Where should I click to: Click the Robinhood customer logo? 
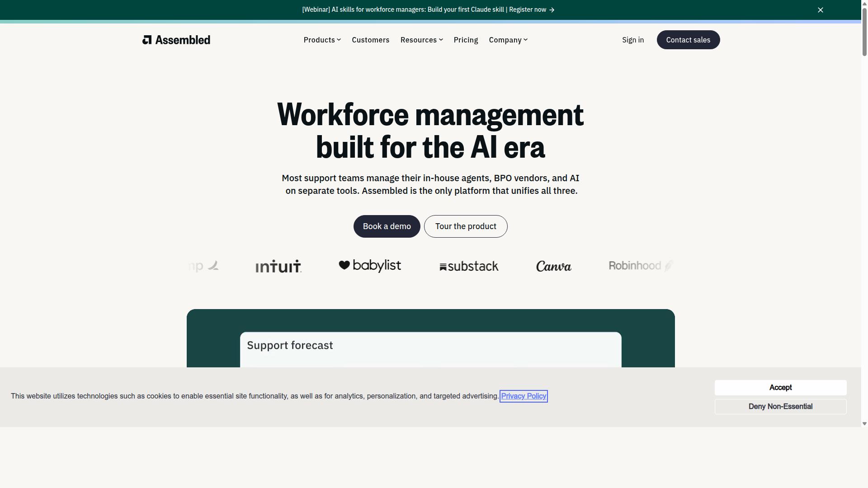pyautogui.click(x=641, y=266)
